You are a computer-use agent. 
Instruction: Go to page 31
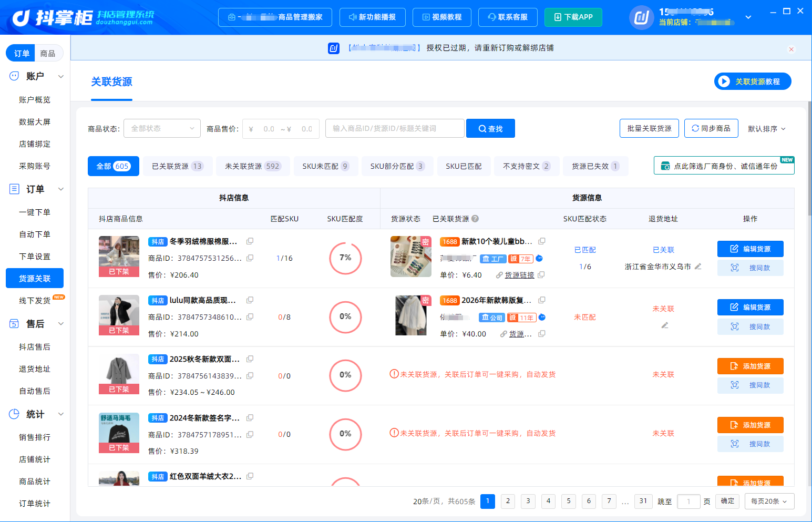643,501
